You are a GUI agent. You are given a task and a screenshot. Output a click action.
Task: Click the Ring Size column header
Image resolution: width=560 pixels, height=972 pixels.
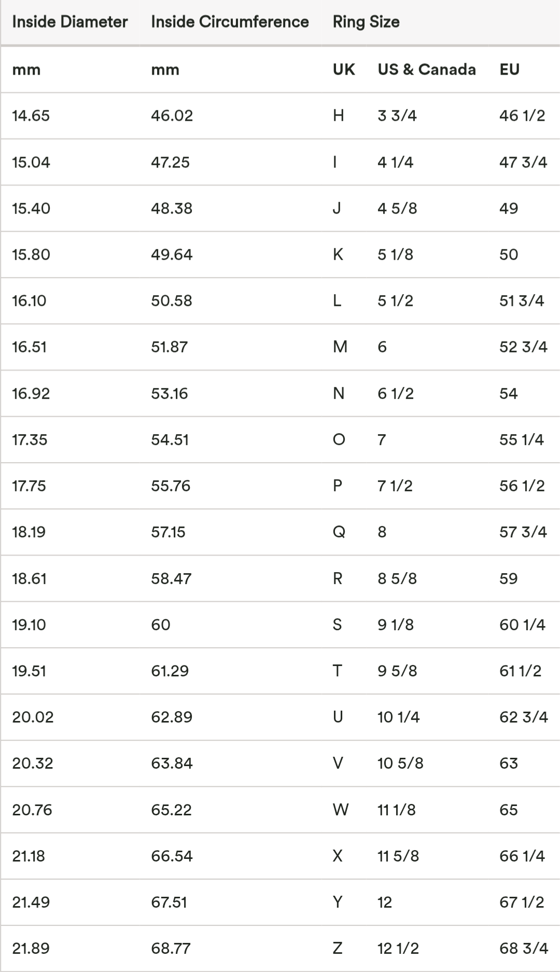point(366,22)
